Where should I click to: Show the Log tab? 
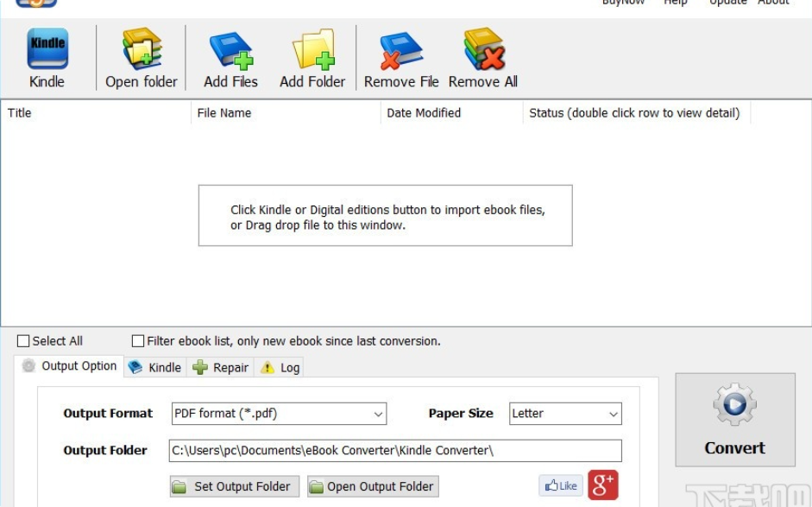click(x=280, y=367)
